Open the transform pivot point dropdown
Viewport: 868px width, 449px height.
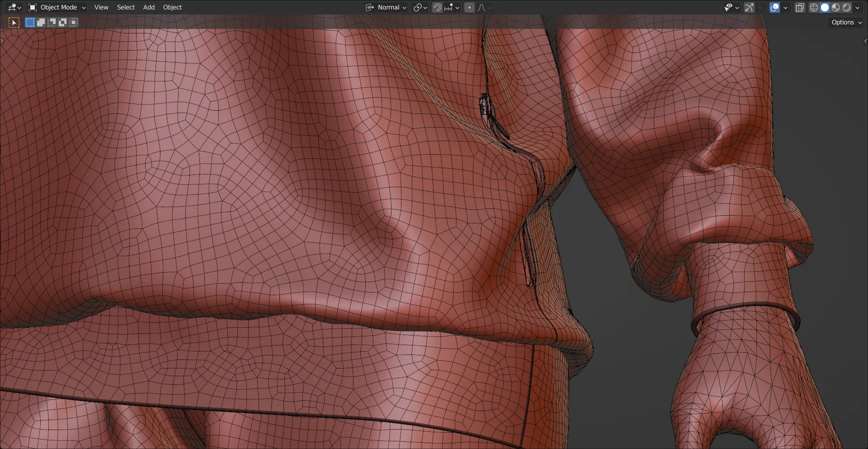point(420,7)
